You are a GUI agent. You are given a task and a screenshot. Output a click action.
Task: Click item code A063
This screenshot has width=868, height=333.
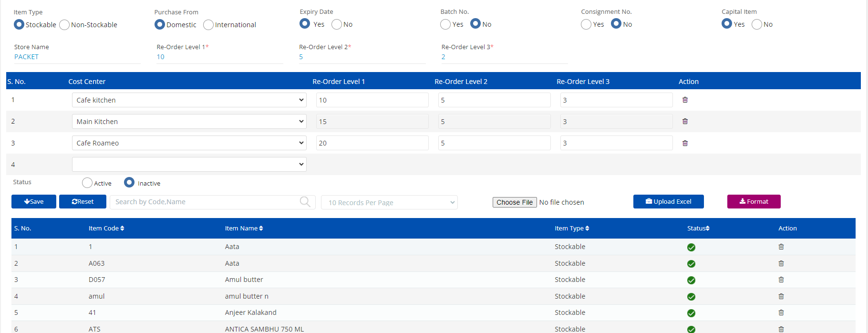click(x=97, y=263)
